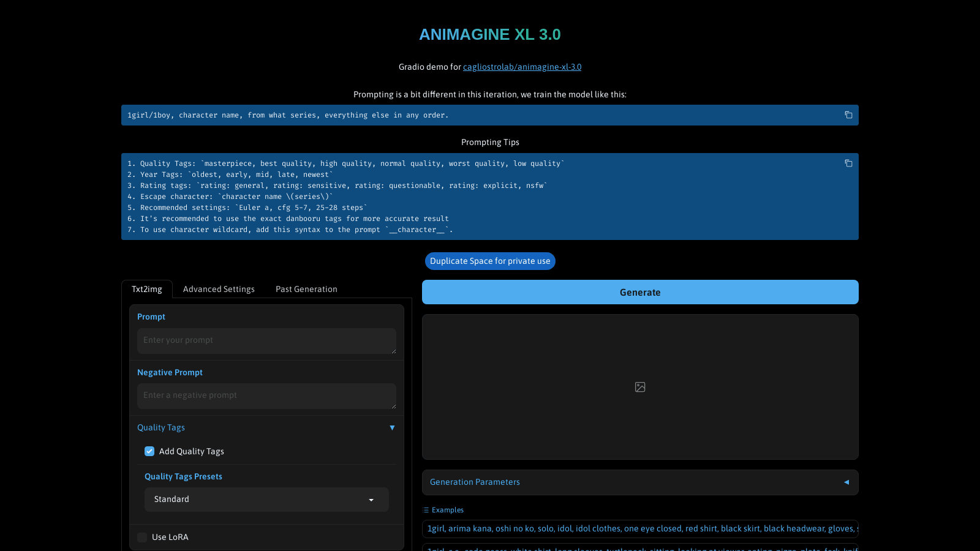This screenshot has width=980, height=551.
Task: Switch to the Advanced Settings tab
Action: [x=219, y=289]
